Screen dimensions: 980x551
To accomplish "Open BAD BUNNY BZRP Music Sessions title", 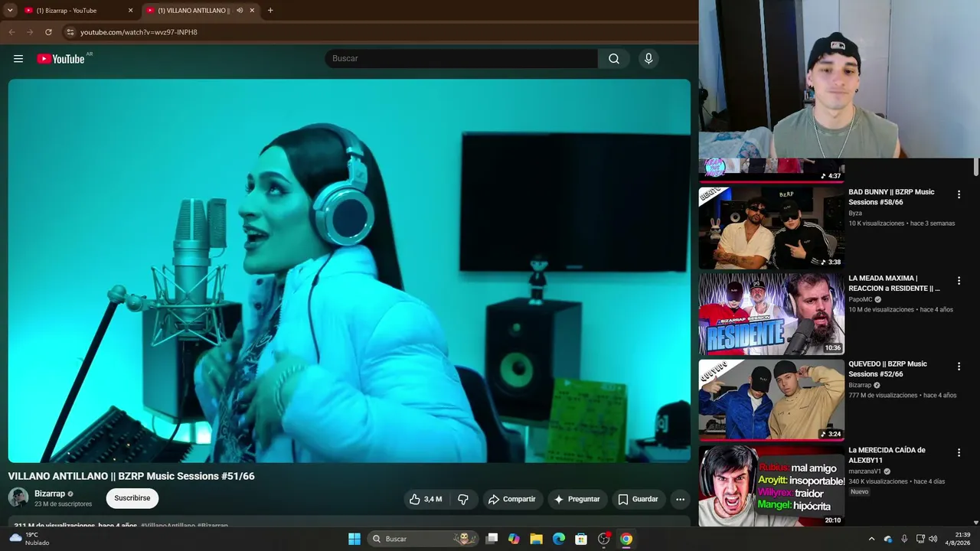I will [891, 197].
